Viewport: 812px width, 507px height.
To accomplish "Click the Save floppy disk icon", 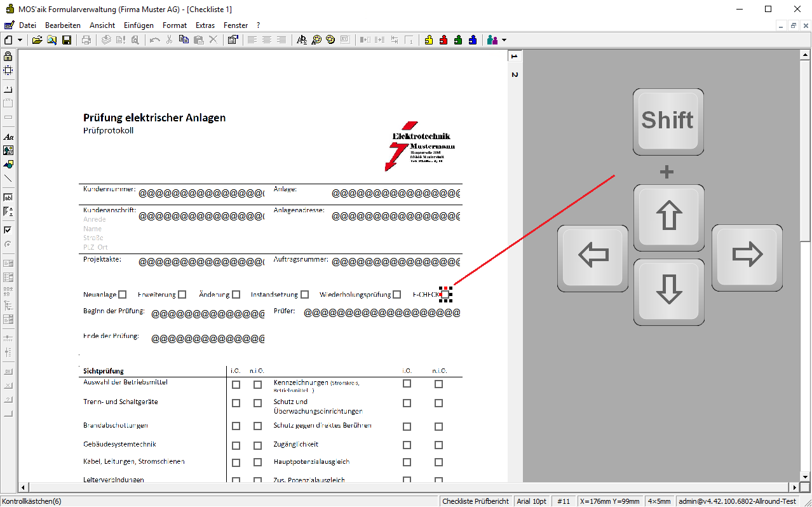I will pyautogui.click(x=66, y=40).
